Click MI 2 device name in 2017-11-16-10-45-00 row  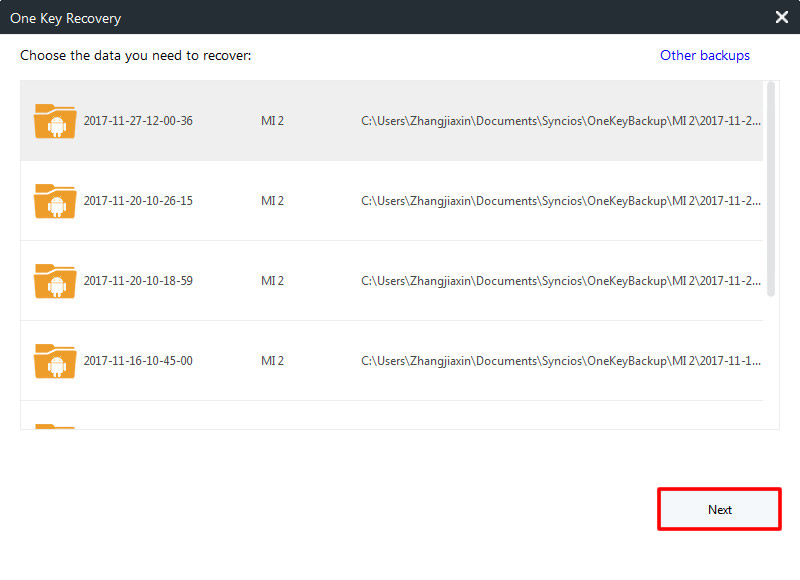pos(272,361)
